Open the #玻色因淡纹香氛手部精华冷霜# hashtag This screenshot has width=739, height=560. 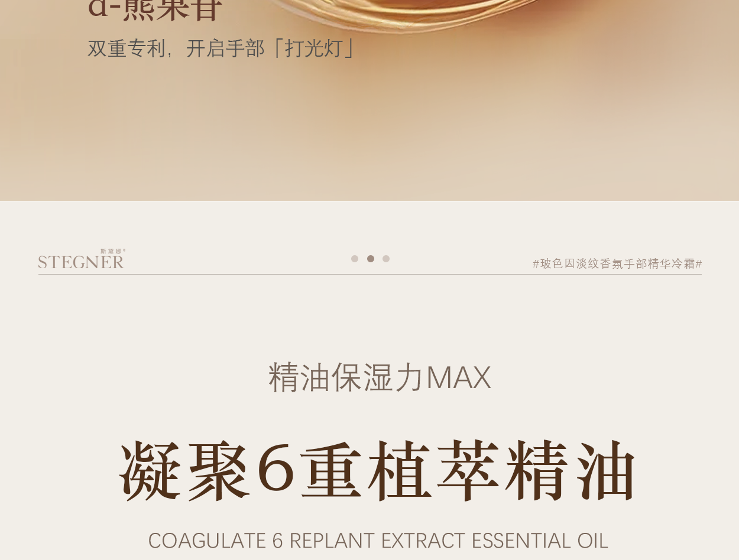tap(617, 263)
